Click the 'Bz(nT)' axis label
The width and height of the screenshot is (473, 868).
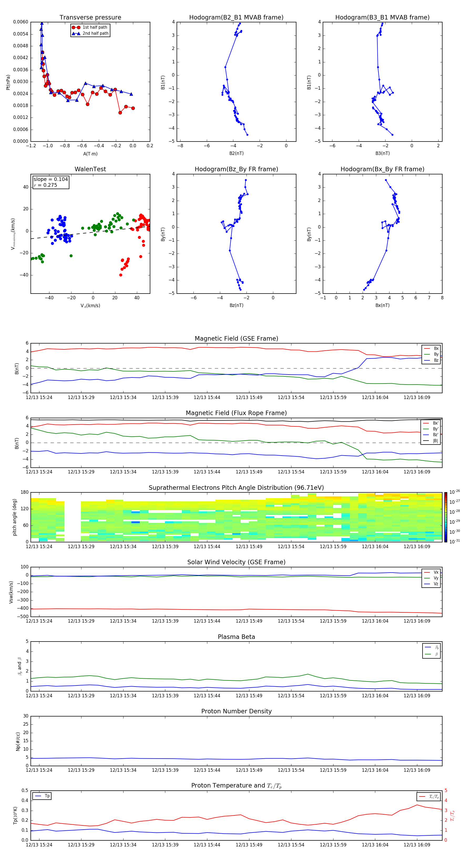236,305
